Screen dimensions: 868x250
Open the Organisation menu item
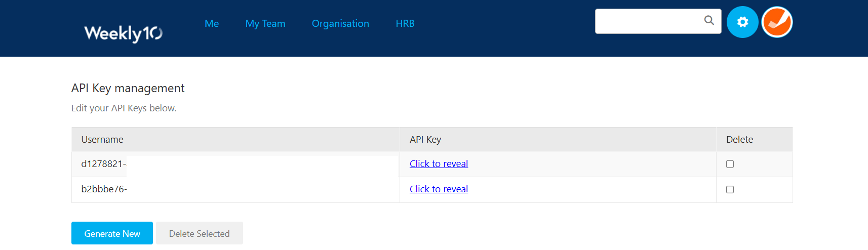click(340, 24)
